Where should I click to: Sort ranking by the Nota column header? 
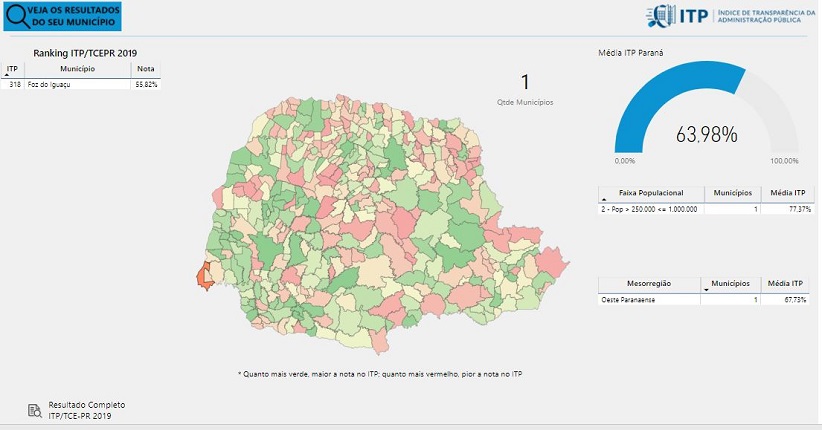pyautogui.click(x=145, y=69)
